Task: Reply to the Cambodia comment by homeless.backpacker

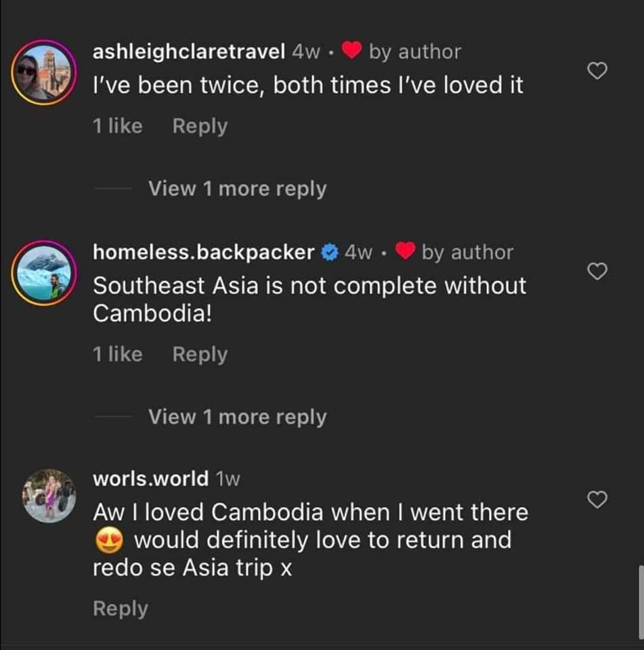Action: [200, 354]
